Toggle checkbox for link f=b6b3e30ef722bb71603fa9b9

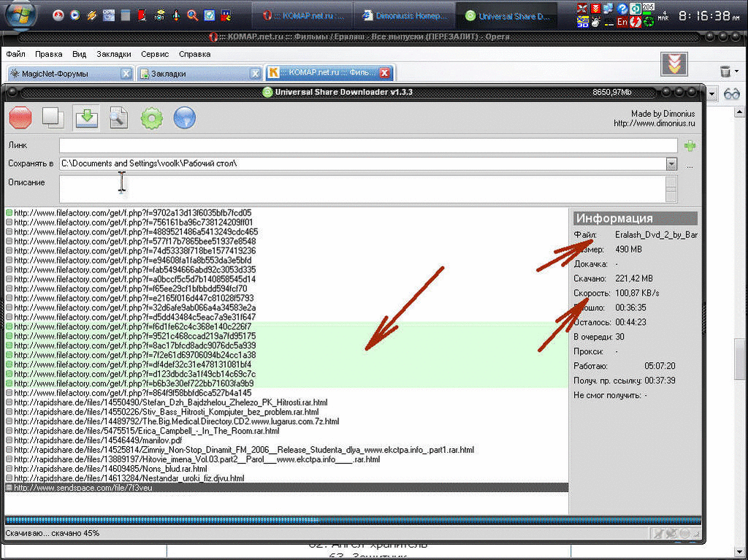9,383
